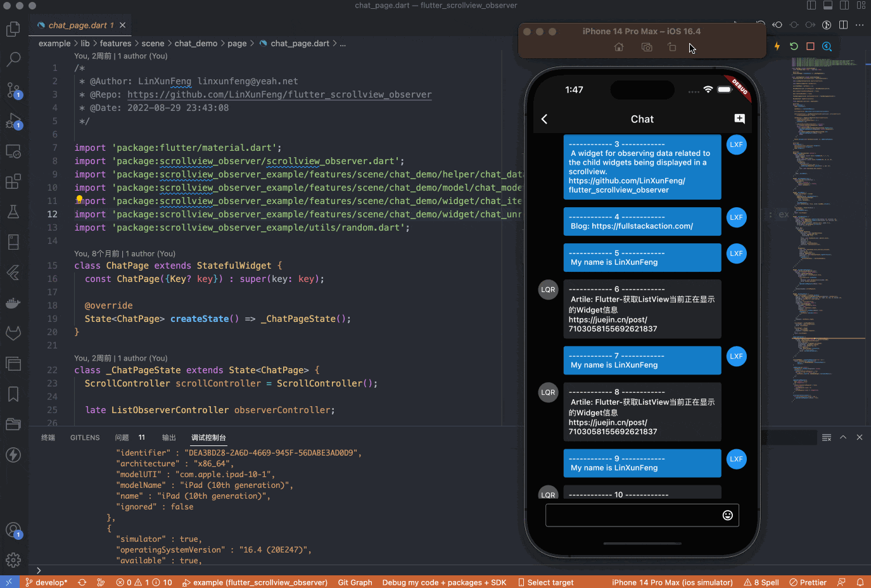
Task: Expand the 'scene' breadcrumb segment
Action: (x=153, y=43)
